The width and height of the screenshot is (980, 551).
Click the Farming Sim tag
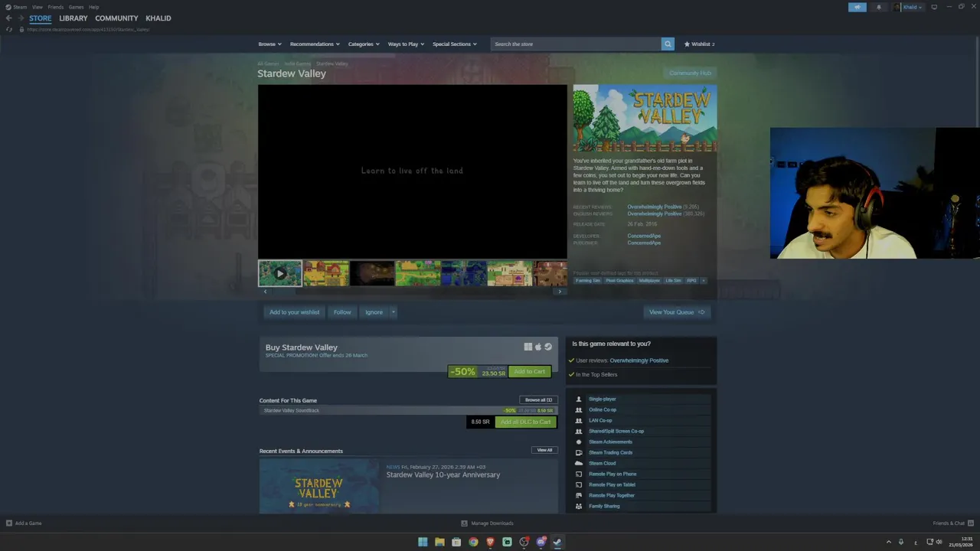click(588, 280)
